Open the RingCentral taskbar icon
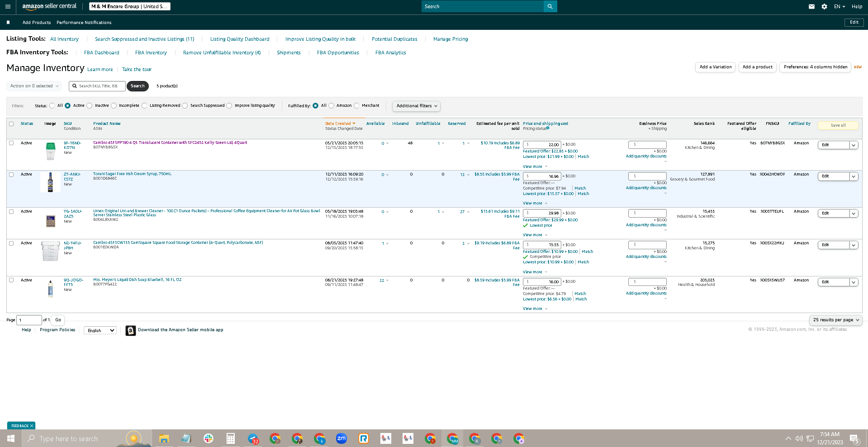The height and width of the screenshot is (447, 868). click(x=364, y=438)
